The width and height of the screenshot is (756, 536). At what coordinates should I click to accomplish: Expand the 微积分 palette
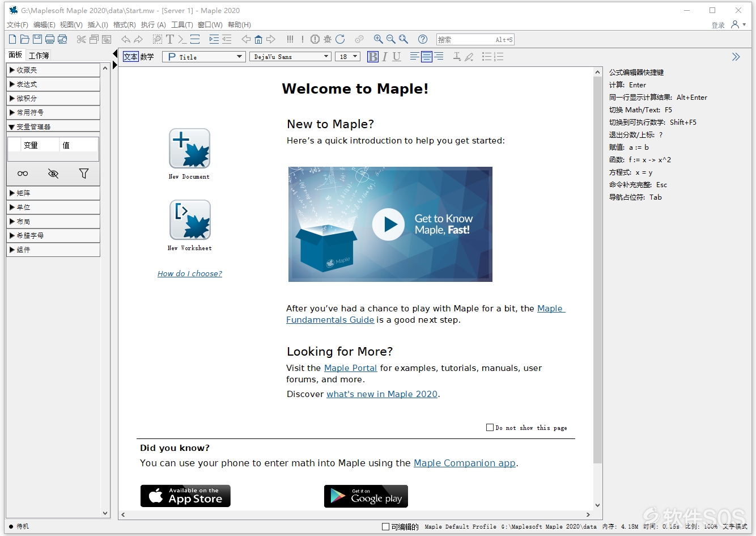click(x=53, y=98)
